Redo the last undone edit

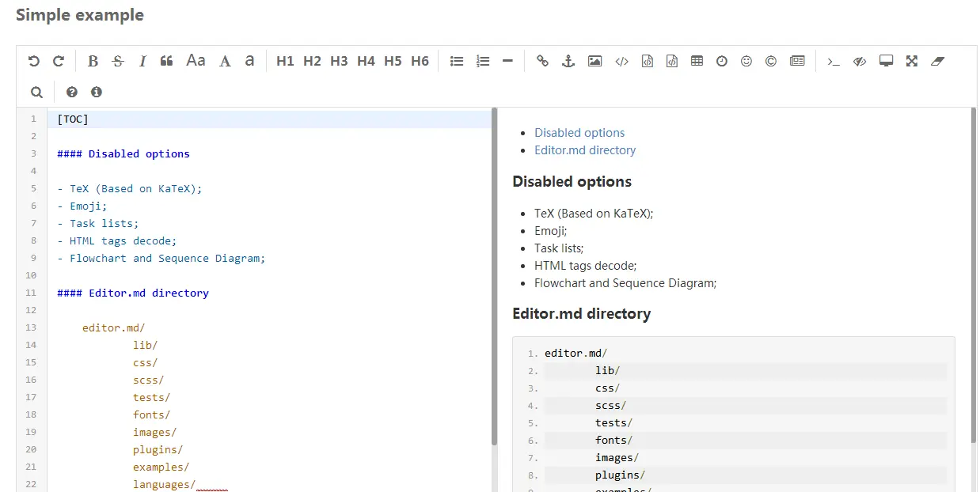59,61
